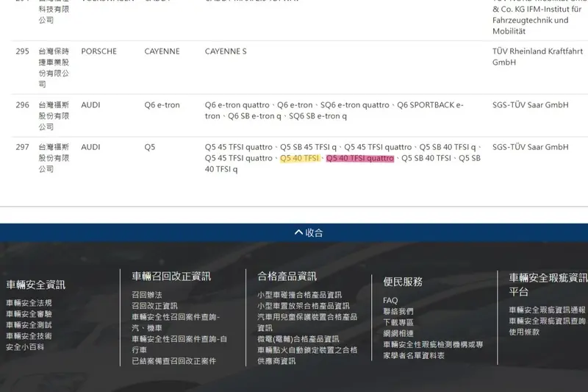Click 台灣福斯股份有限公司 cell in row 297

click(54, 158)
